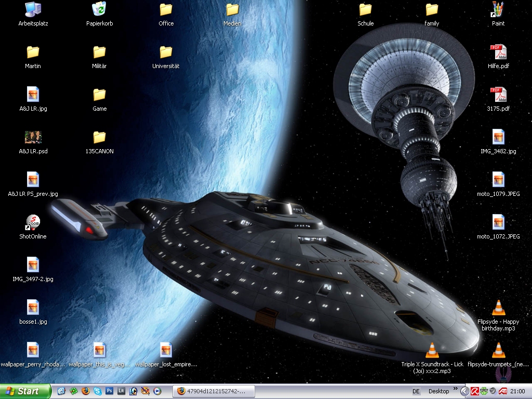The height and width of the screenshot is (399, 532).
Task: Launch Photoshop from the Quick Launch bar
Action: (x=110, y=391)
